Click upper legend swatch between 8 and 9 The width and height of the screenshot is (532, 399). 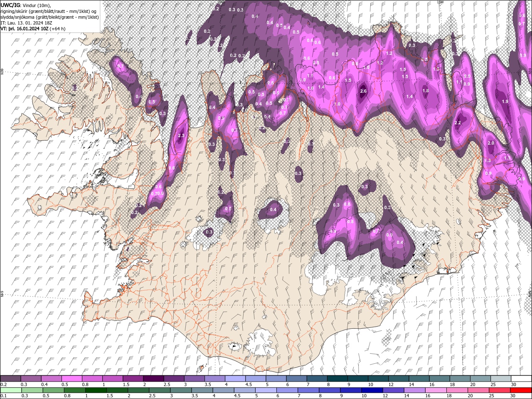pos(337,379)
